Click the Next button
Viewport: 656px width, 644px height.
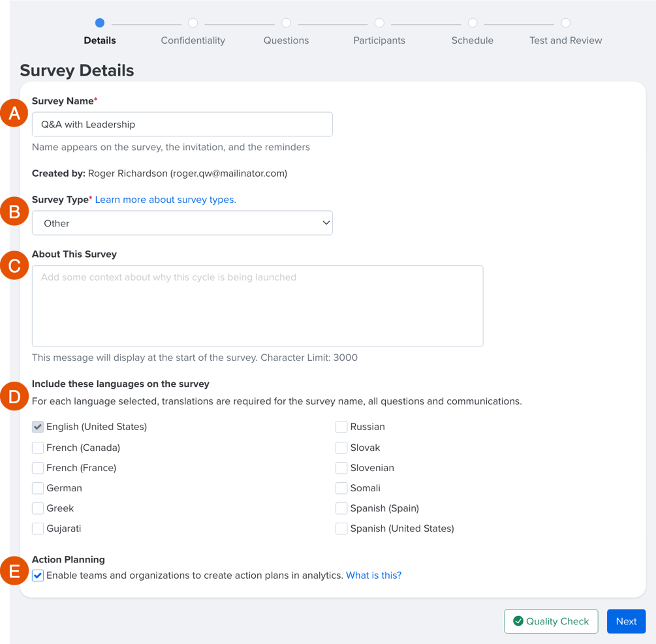coord(626,621)
